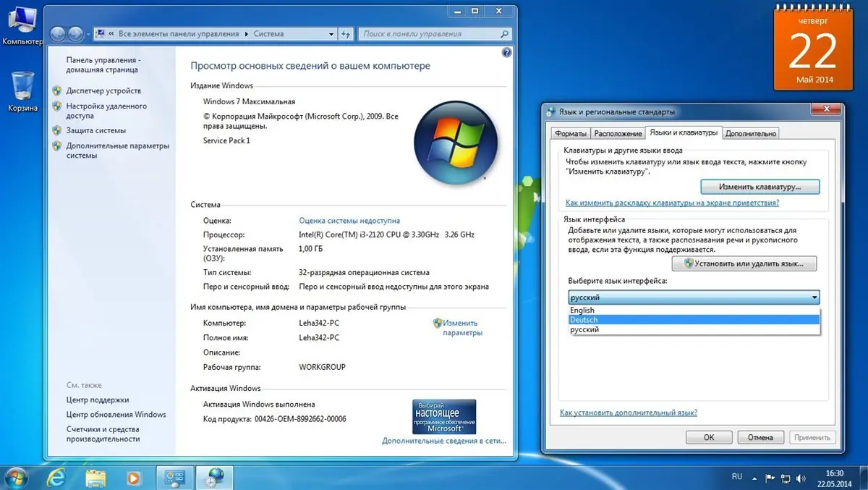This screenshot has width=868, height=490.
Task: Click 'Отмена' button in language dialog
Action: pos(761,437)
